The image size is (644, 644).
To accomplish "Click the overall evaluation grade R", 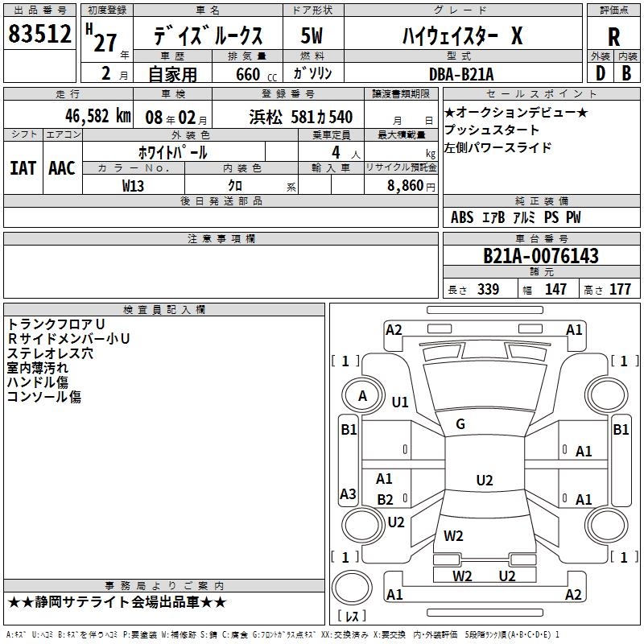I will pos(613,36).
